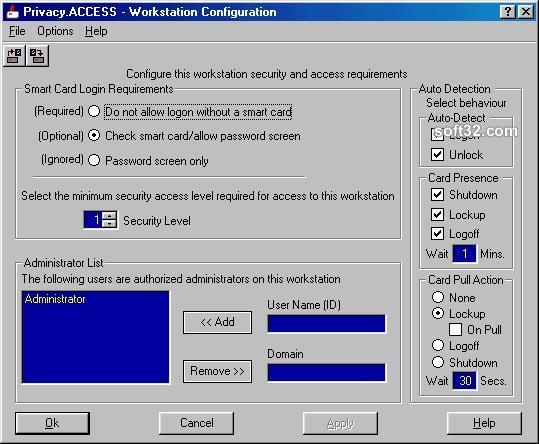Click the Wait minutes field
The width and height of the screenshot is (539, 444).
coord(464,254)
